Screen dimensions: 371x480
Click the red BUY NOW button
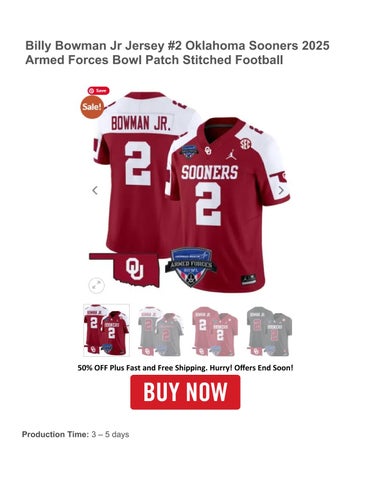(185, 392)
